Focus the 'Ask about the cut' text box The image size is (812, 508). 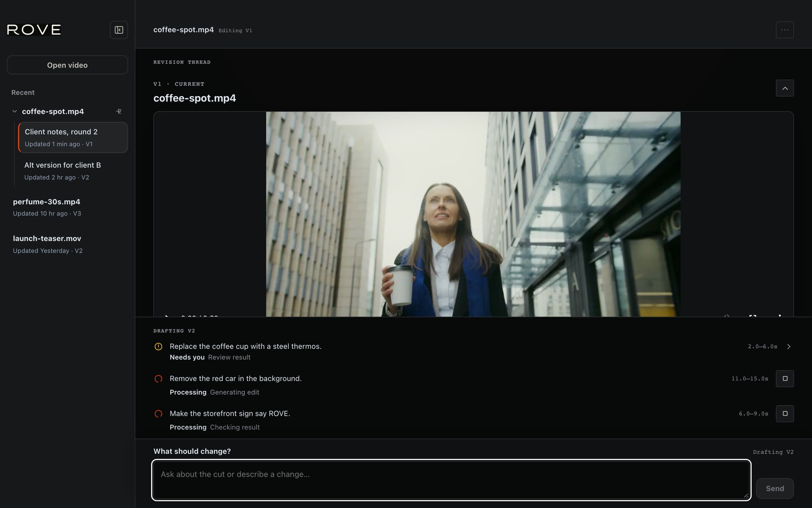click(x=451, y=480)
